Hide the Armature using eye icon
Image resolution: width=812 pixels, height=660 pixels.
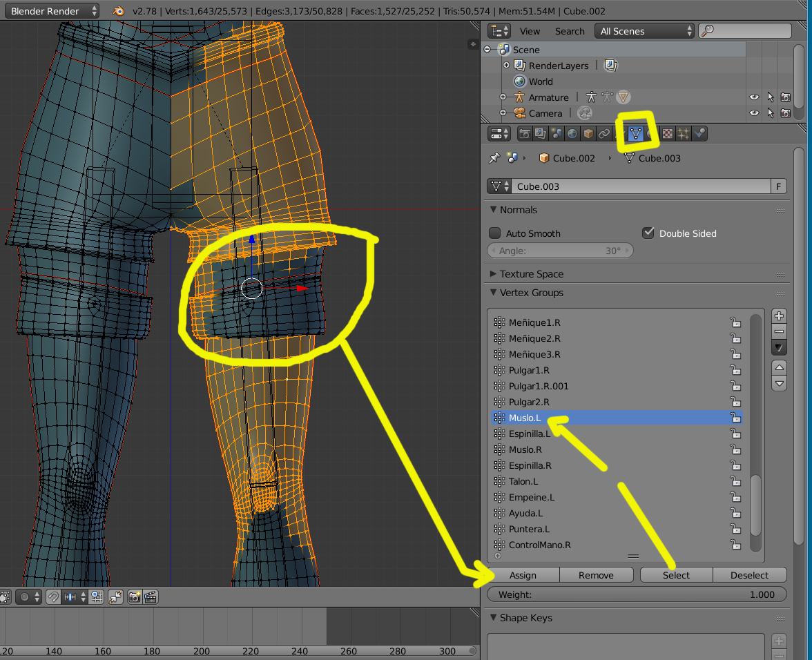[754, 97]
